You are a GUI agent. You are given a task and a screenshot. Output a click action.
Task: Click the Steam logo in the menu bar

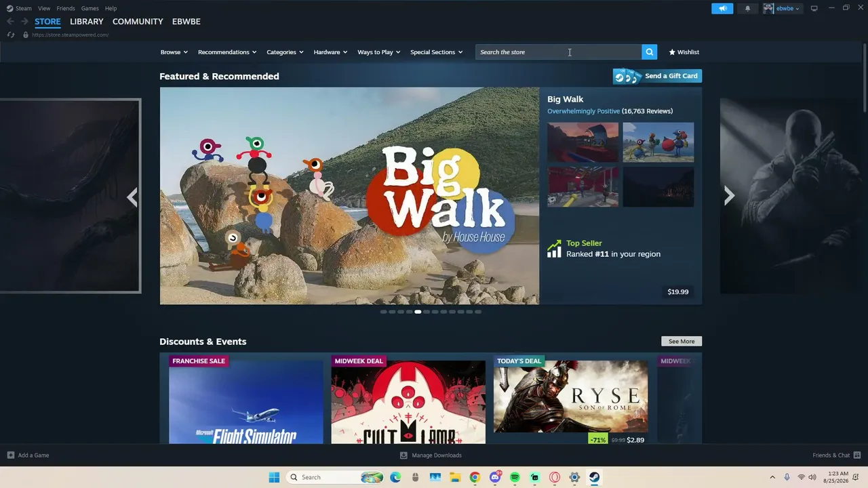coord(9,8)
